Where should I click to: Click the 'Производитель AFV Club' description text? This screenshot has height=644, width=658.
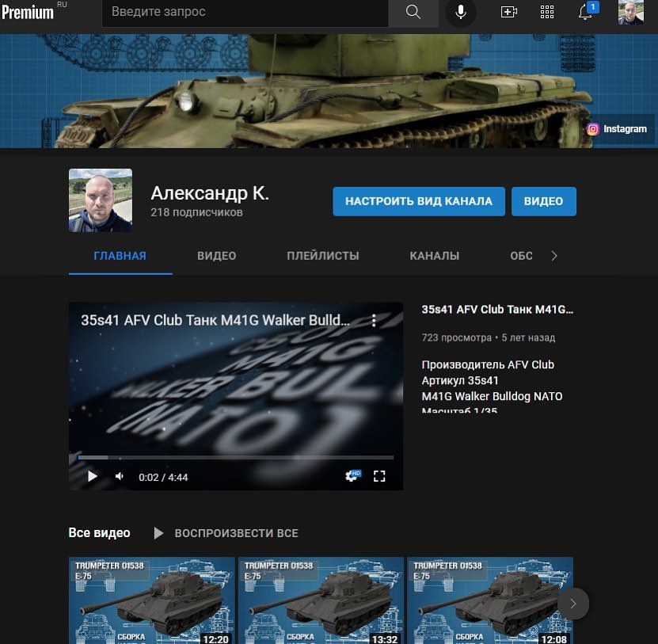[488, 365]
